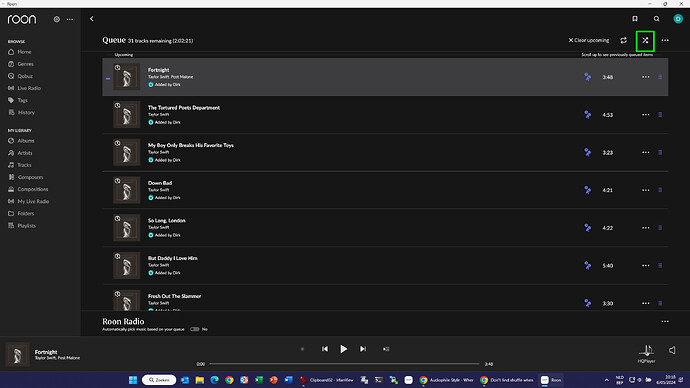Click signal path icon on Down Bad row
The image size is (690, 388).
(587, 190)
